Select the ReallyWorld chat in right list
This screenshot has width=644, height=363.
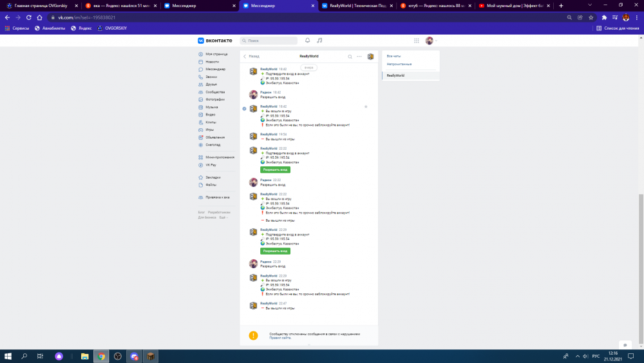pos(411,75)
